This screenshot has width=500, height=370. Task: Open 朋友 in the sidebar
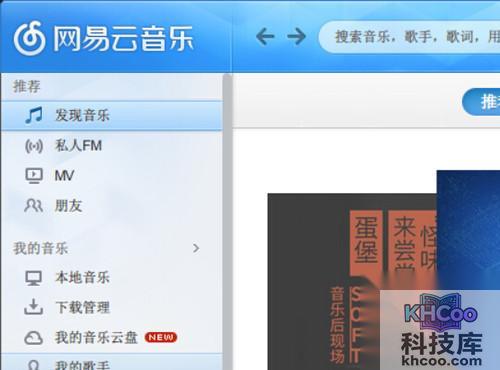coord(112,206)
